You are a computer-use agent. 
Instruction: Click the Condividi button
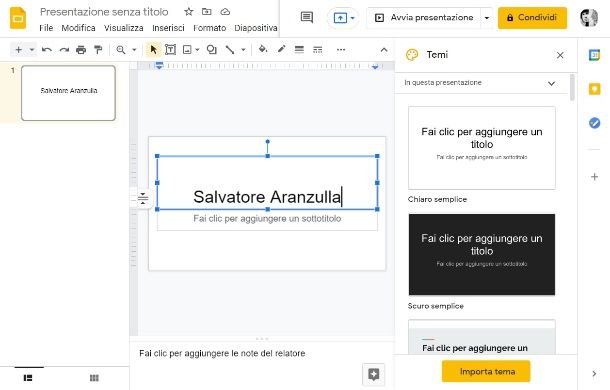532,18
